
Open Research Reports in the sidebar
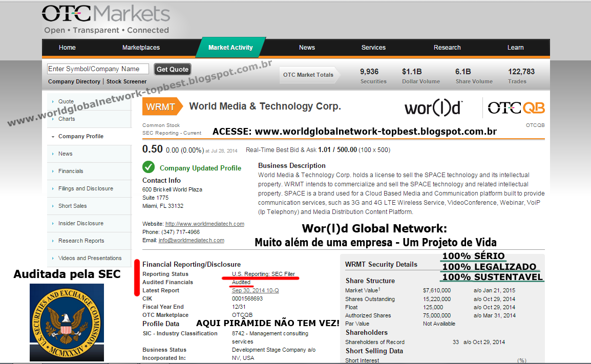coord(81,241)
